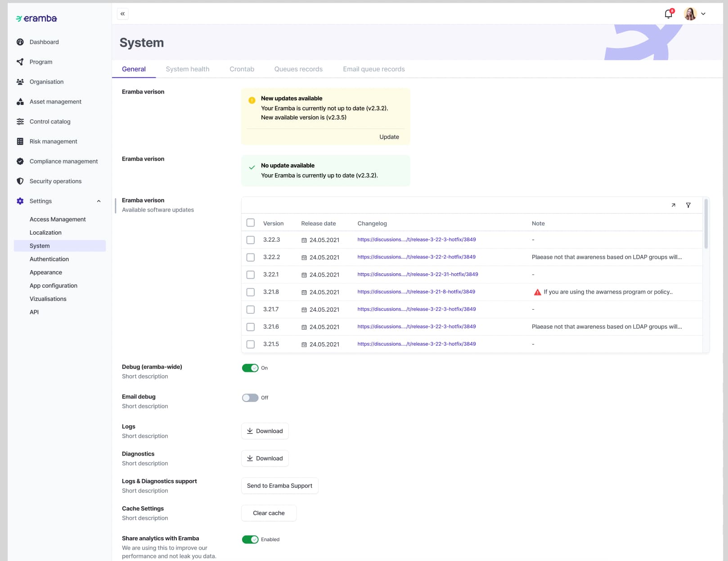Tick the select-all checkbox in table header

(x=251, y=223)
